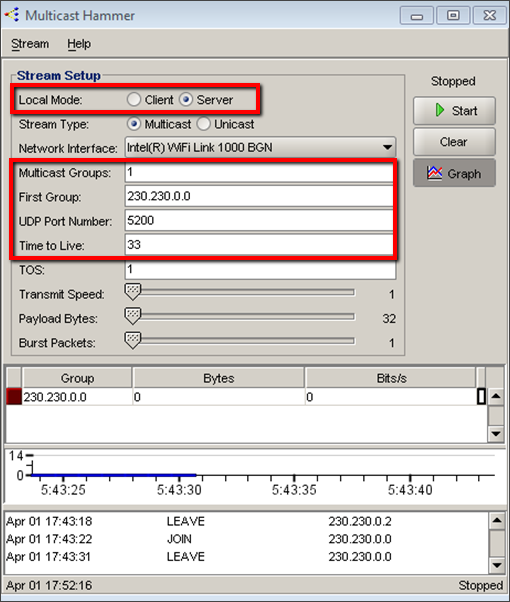
Task: Click the log panel scroll up arrow
Action: coord(497,521)
